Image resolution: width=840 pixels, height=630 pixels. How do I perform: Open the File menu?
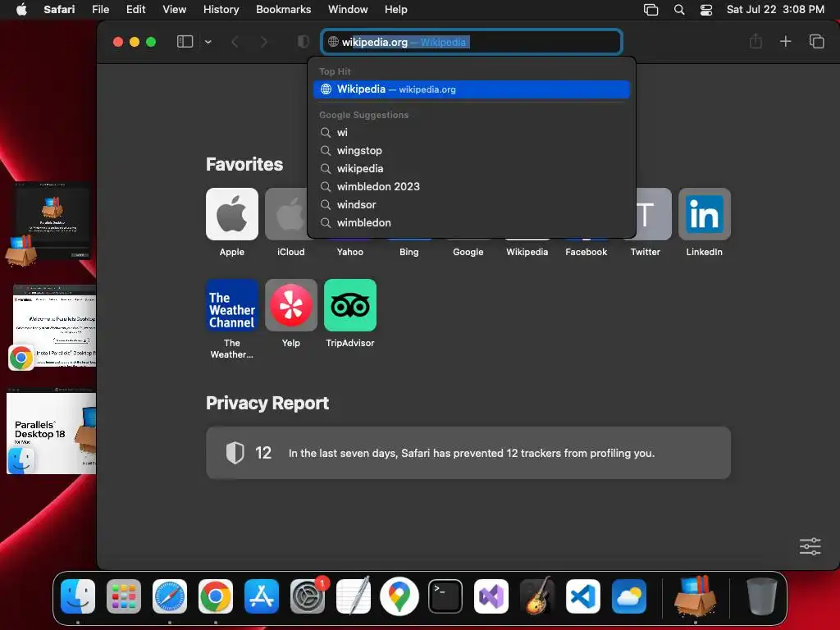[100, 10]
